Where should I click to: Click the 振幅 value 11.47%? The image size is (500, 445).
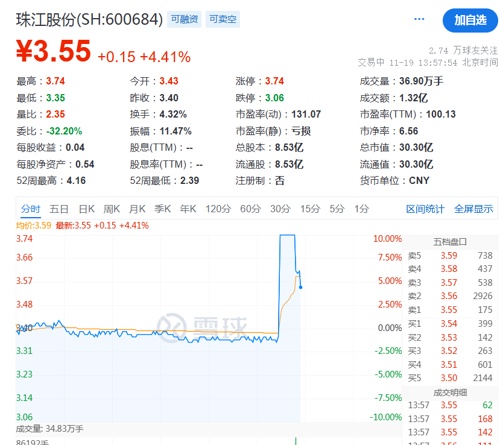point(175,131)
